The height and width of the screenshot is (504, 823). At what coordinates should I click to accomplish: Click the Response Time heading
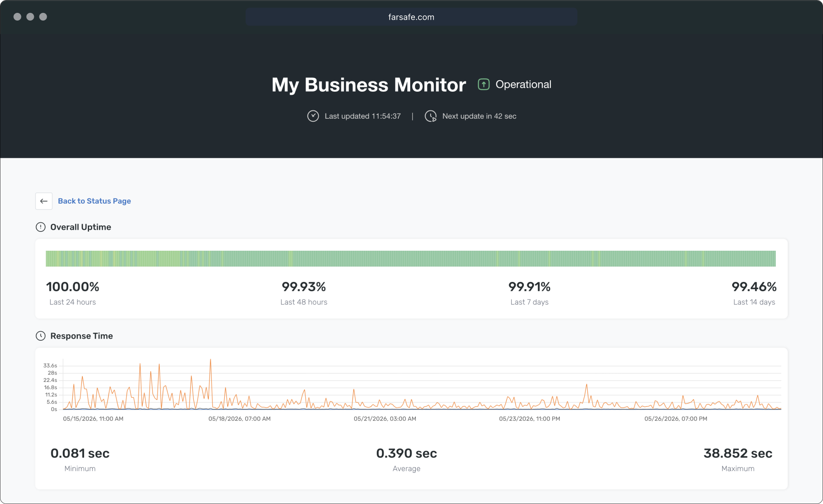coord(81,336)
